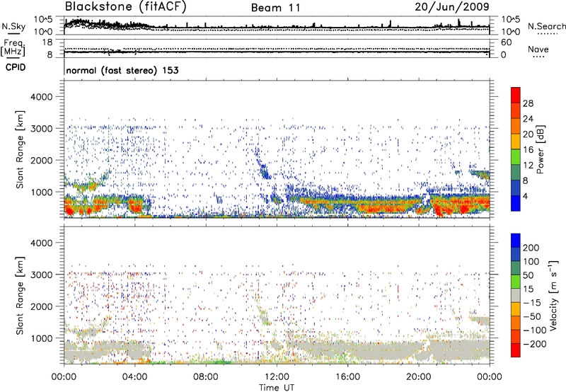Click the '100' value on Velocity colorbar
The image size is (566, 392).
[x=531, y=262]
